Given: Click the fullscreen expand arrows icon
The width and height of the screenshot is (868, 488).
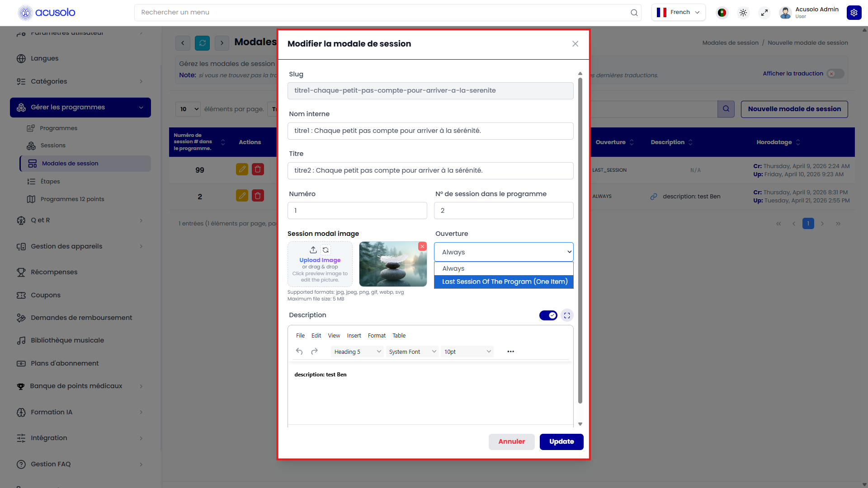Looking at the screenshot, I should point(764,13).
